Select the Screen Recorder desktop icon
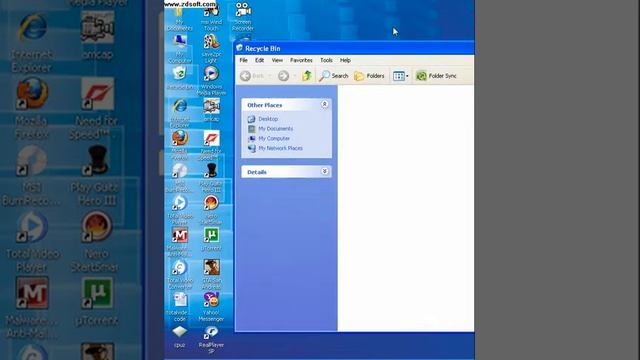 (x=243, y=16)
